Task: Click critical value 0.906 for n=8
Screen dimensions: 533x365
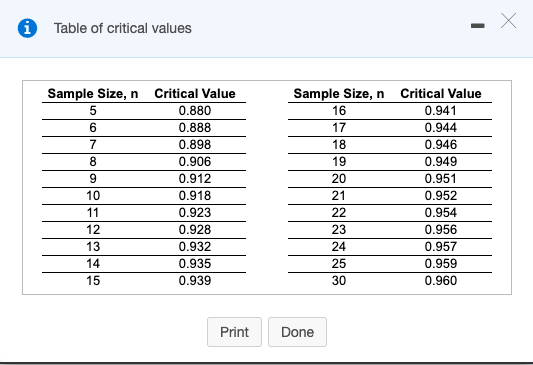Action: [195, 162]
